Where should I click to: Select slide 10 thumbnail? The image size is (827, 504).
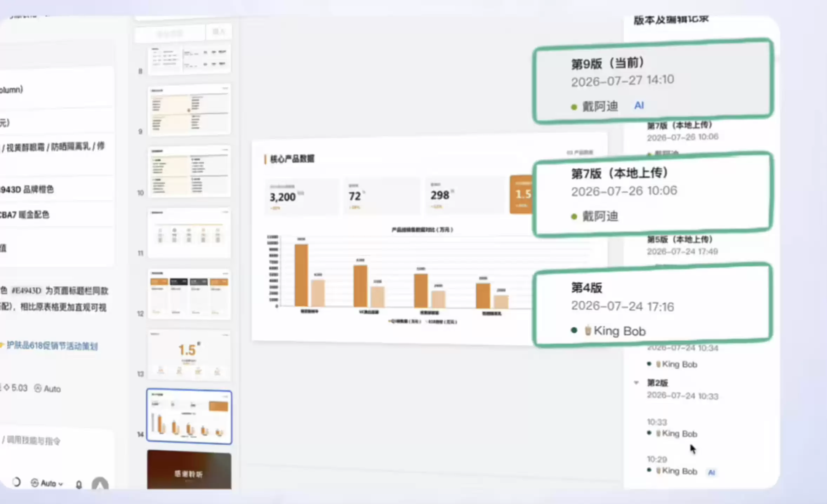tap(189, 171)
